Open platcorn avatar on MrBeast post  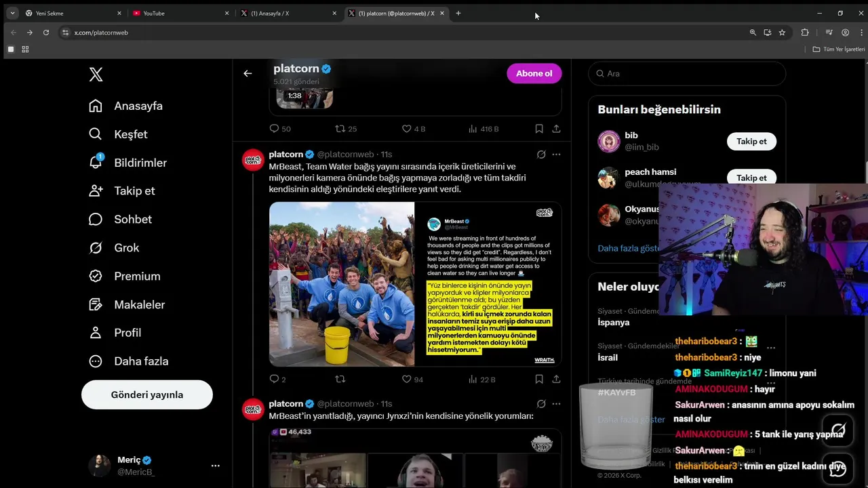253,160
